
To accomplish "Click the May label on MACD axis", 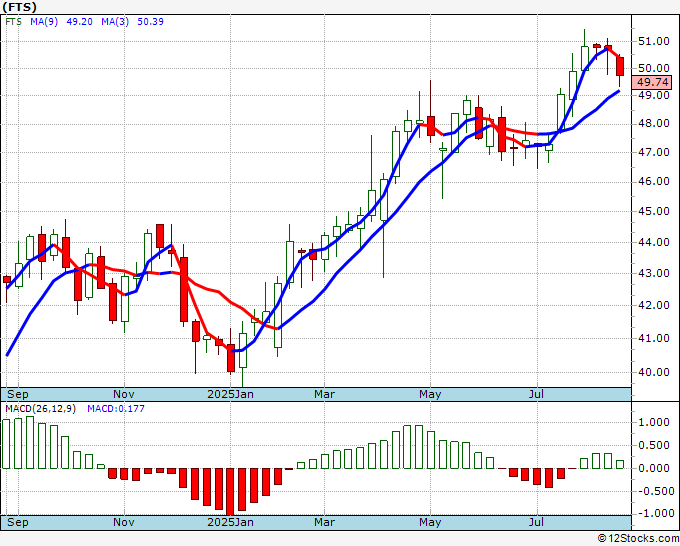I will click(430, 522).
